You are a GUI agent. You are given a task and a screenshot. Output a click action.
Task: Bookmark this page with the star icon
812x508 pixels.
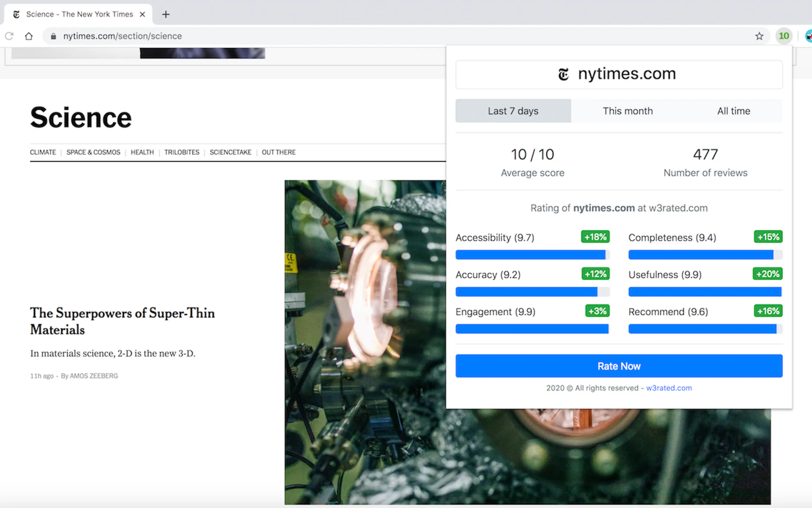pos(759,36)
